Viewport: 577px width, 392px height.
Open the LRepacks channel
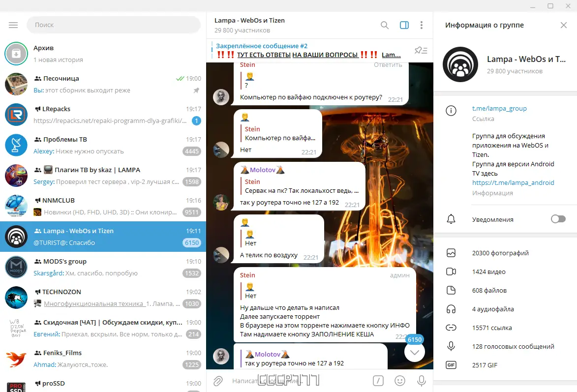click(103, 115)
